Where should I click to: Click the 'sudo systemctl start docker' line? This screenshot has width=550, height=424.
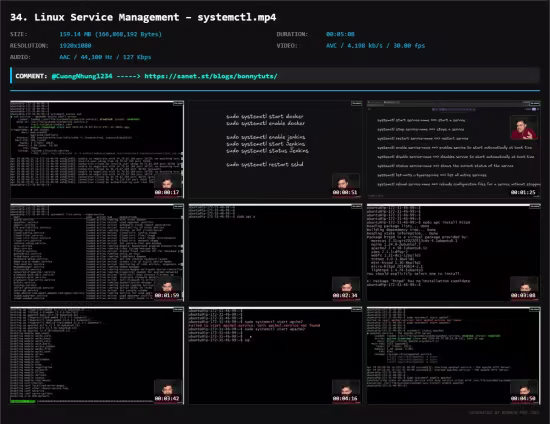point(265,116)
